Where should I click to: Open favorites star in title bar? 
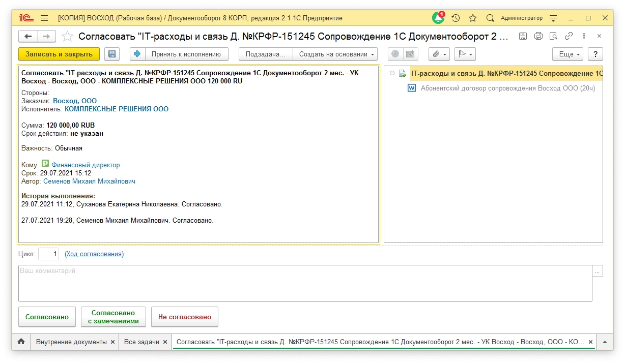click(x=473, y=18)
